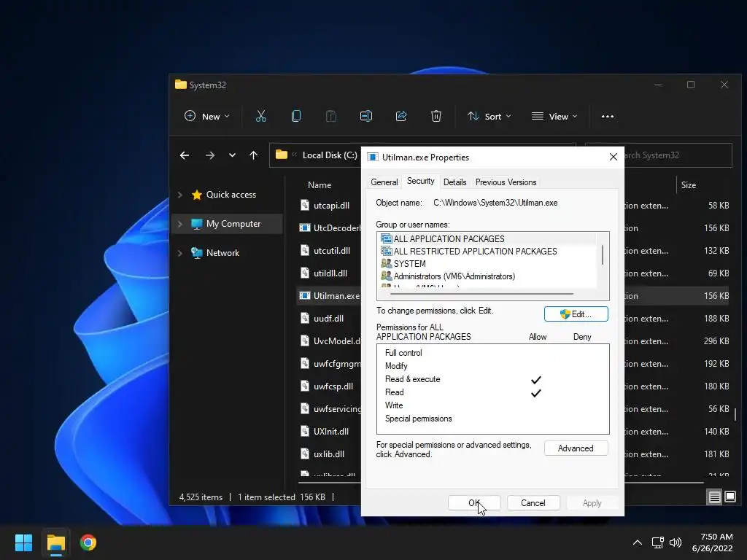This screenshot has width=747, height=560.
Task: Open the Windows Start menu
Action: [x=23, y=542]
